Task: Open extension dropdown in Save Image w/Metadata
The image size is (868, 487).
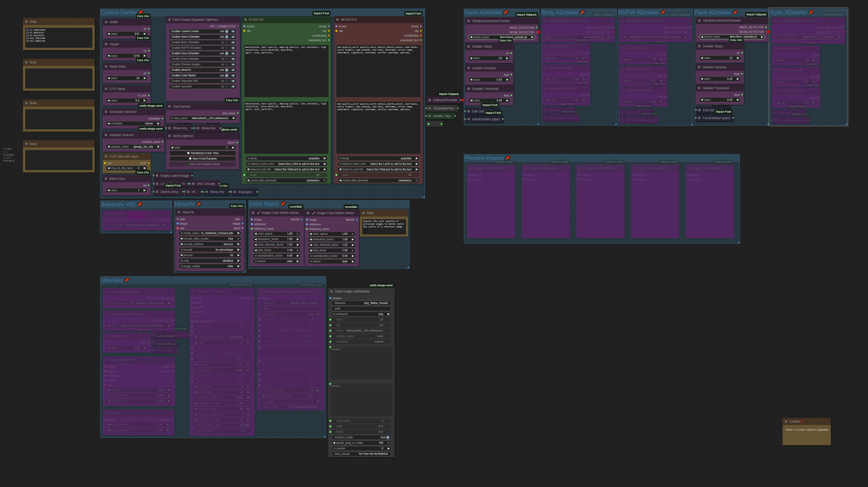Action: coord(361,314)
